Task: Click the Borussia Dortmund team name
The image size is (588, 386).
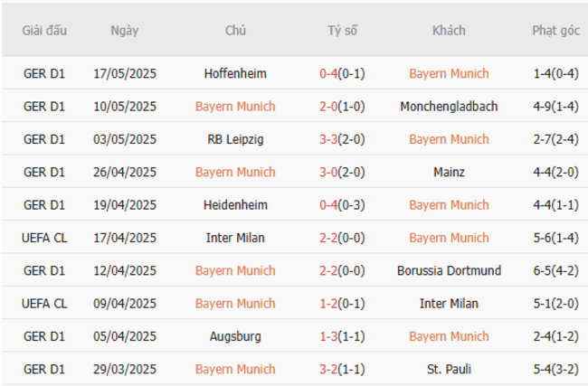Action: click(449, 270)
